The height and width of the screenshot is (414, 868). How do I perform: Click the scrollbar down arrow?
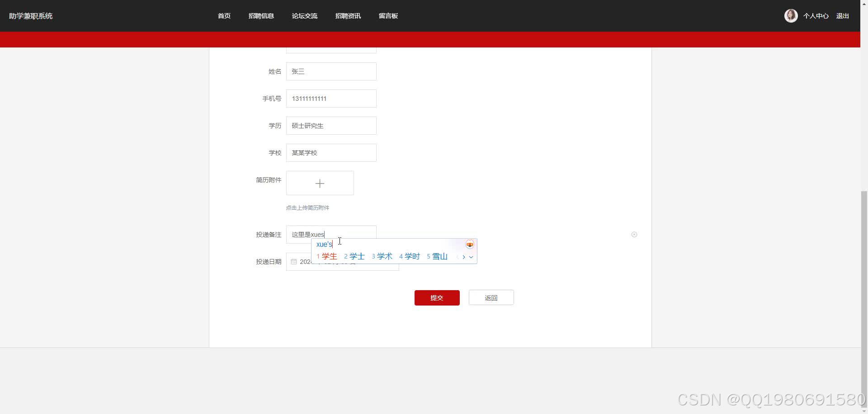864,410
